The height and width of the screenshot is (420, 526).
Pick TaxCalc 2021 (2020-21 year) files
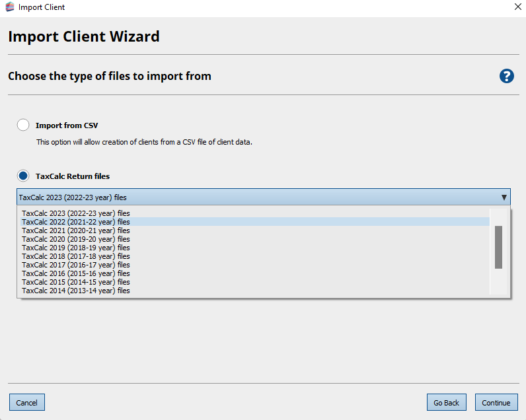[76, 230]
